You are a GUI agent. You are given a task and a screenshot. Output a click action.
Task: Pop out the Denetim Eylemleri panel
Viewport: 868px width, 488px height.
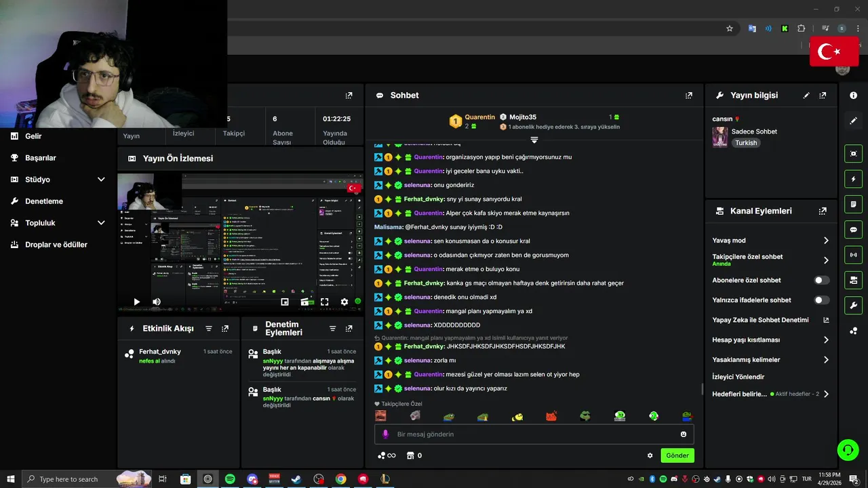(349, 329)
